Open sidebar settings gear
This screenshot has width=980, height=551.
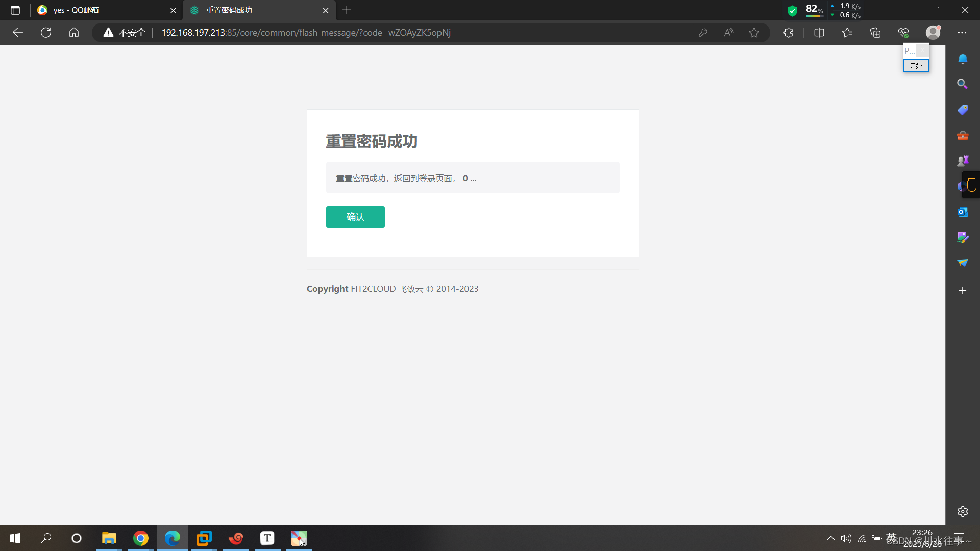tap(963, 512)
